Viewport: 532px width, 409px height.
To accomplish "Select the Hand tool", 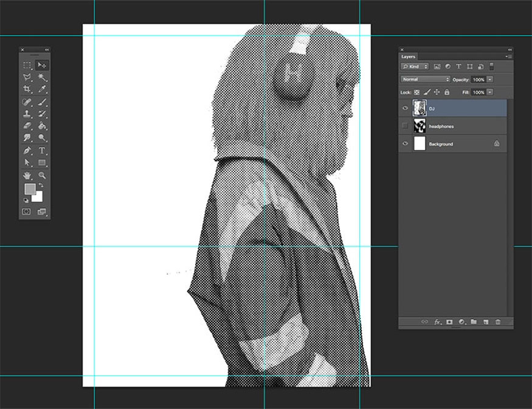I will click(x=27, y=175).
